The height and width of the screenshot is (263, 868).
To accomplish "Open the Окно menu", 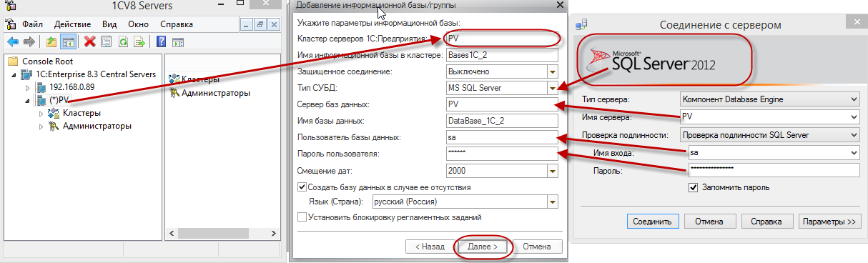I will pos(139,24).
